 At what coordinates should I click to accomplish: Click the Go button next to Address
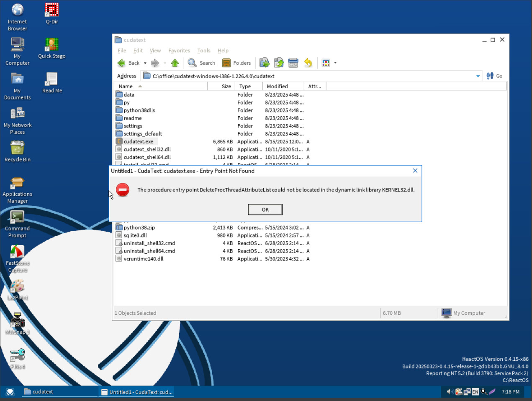tap(494, 76)
